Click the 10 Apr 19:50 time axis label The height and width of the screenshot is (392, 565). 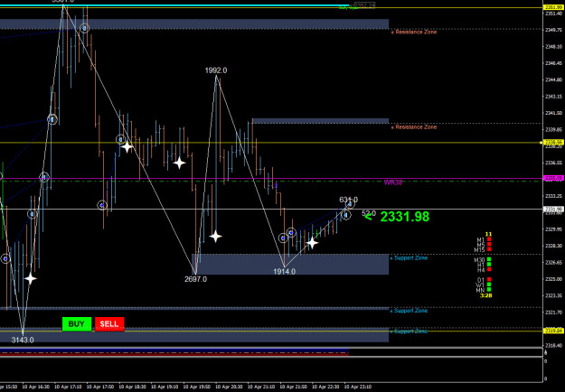pos(197,387)
